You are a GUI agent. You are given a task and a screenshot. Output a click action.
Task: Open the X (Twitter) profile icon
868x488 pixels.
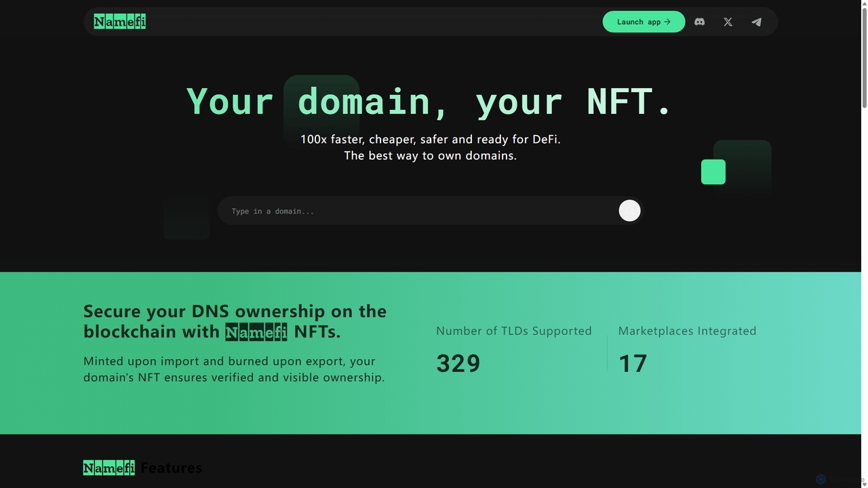728,22
